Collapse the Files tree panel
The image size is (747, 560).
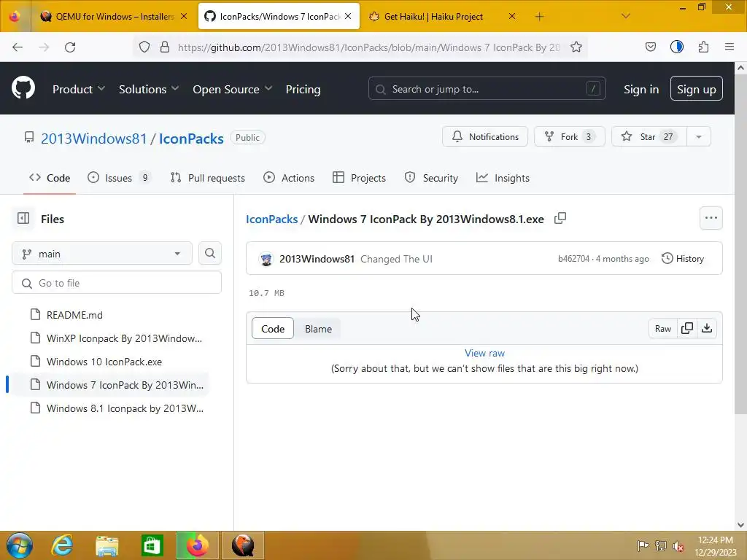tap(23, 219)
